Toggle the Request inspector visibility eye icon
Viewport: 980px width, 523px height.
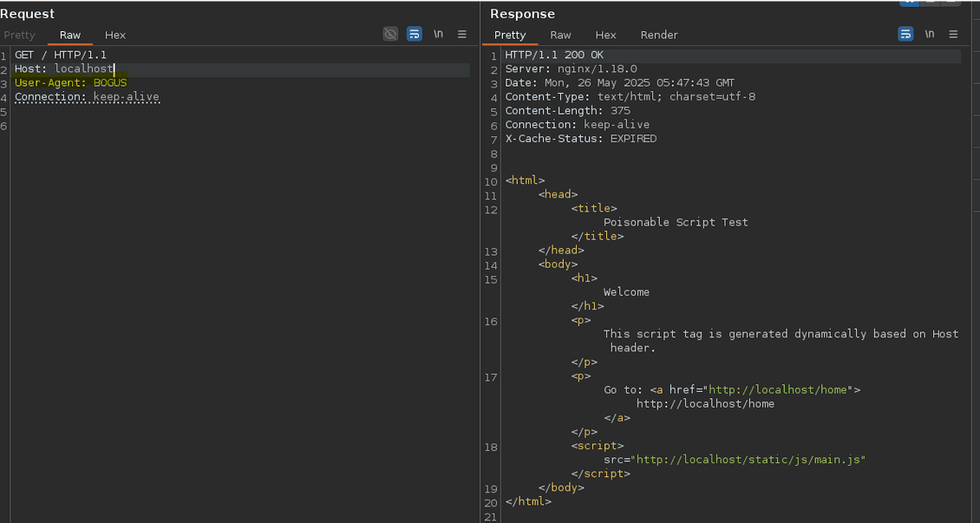click(x=391, y=34)
